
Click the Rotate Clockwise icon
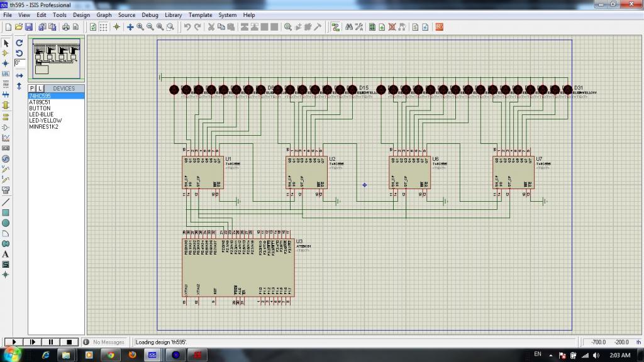[19, 43]
